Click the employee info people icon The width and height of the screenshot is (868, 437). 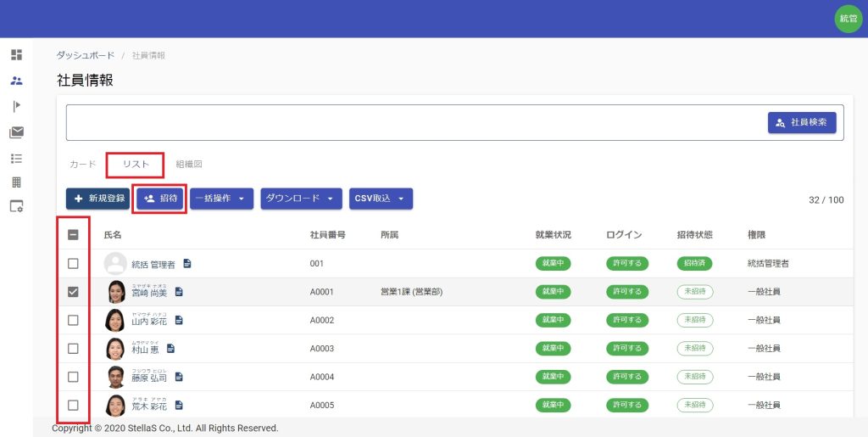[16, 81]
